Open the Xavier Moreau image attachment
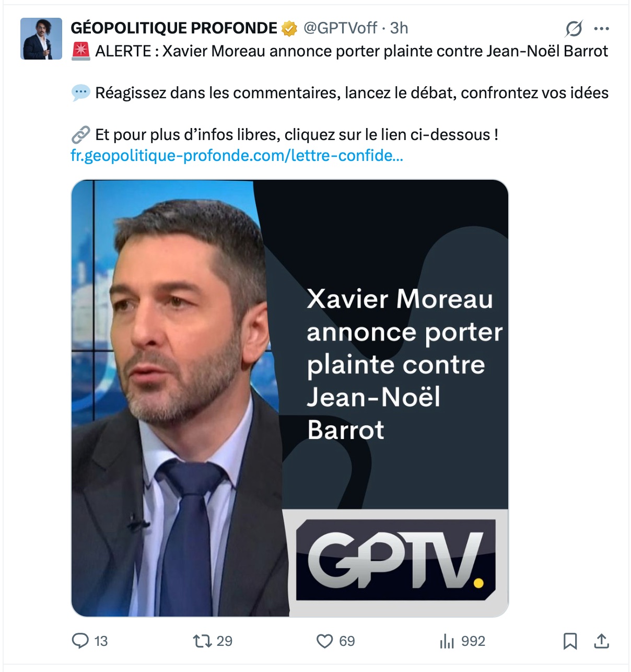 pos(289,398)
